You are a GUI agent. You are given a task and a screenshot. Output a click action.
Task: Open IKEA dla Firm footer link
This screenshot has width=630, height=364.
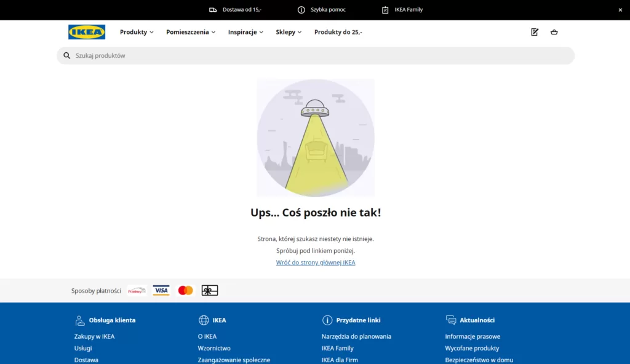(x=340, y=360)
